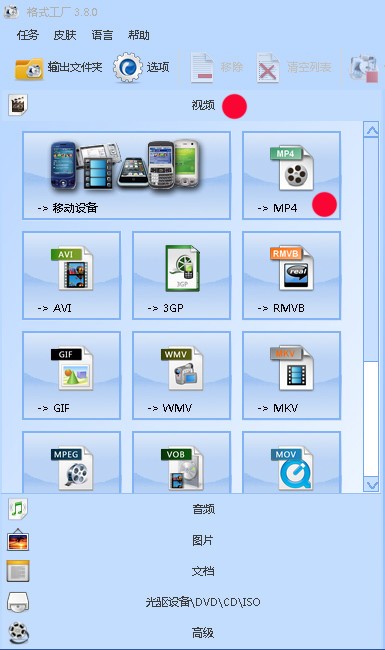Viewport: 385px width, 650px height.
Task: Click the scrollbar down arrow
Action: pyautogui.click(x=371, y=484)
